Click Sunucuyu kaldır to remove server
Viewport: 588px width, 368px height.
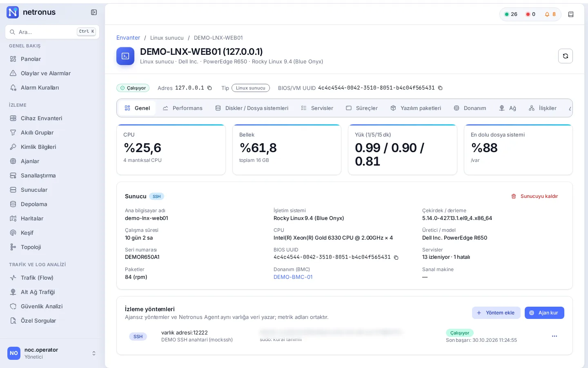click(x=535, y=196)
